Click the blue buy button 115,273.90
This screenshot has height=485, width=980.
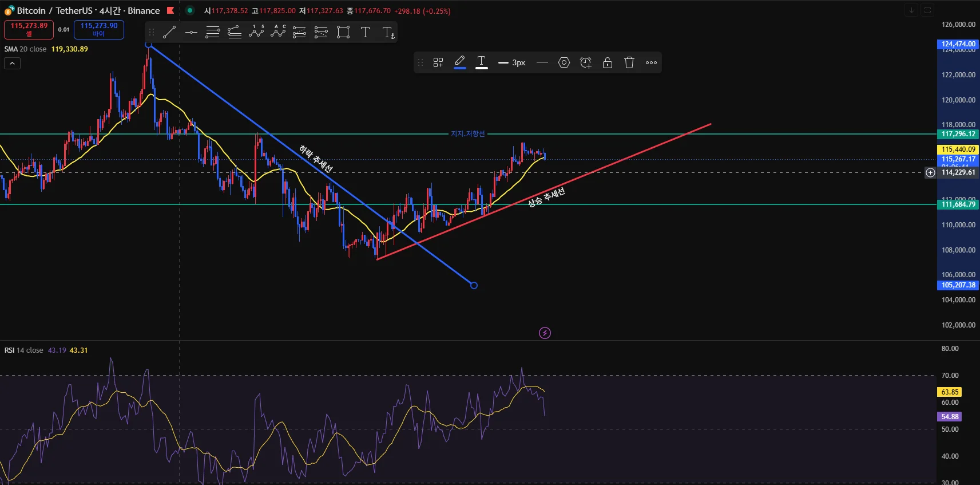coord(99,29)
